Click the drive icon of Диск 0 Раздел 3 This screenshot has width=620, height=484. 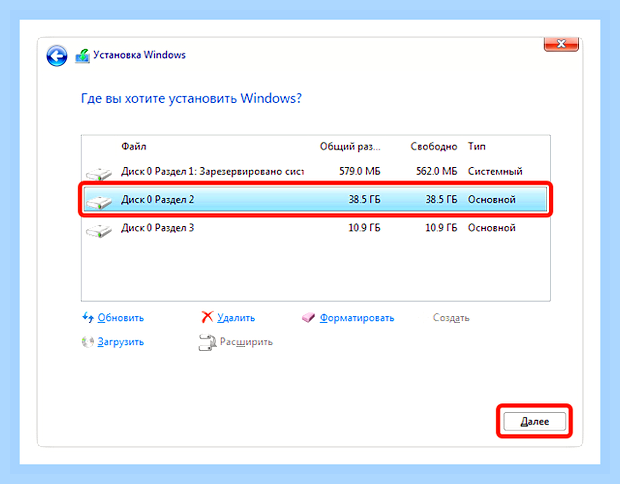(x=99, y=230)
